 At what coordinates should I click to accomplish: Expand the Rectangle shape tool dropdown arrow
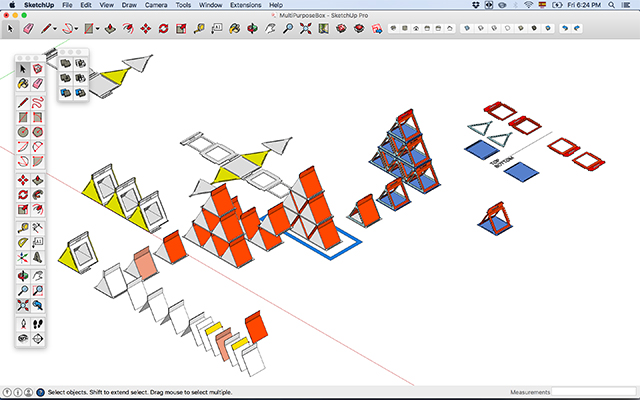98,29
